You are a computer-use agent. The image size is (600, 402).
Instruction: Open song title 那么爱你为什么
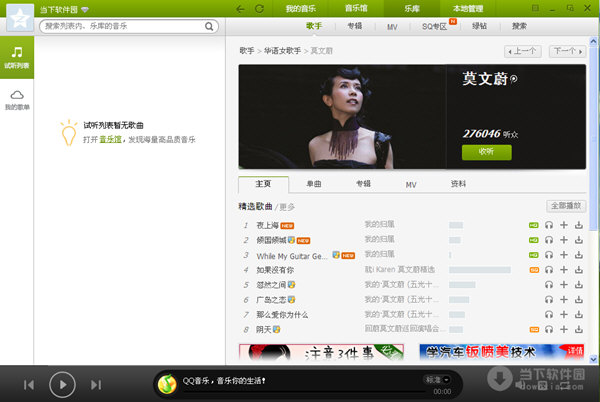click(282, 315)
